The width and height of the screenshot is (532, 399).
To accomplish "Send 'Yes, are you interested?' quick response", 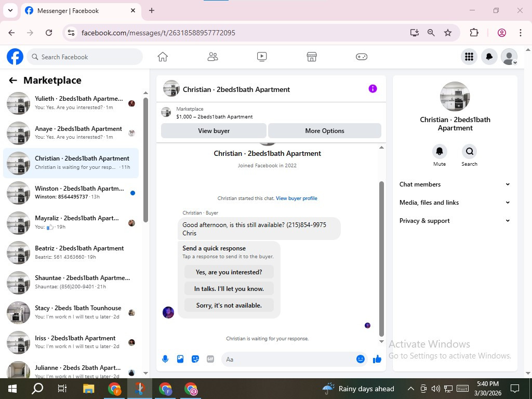I will pos(229,272).
